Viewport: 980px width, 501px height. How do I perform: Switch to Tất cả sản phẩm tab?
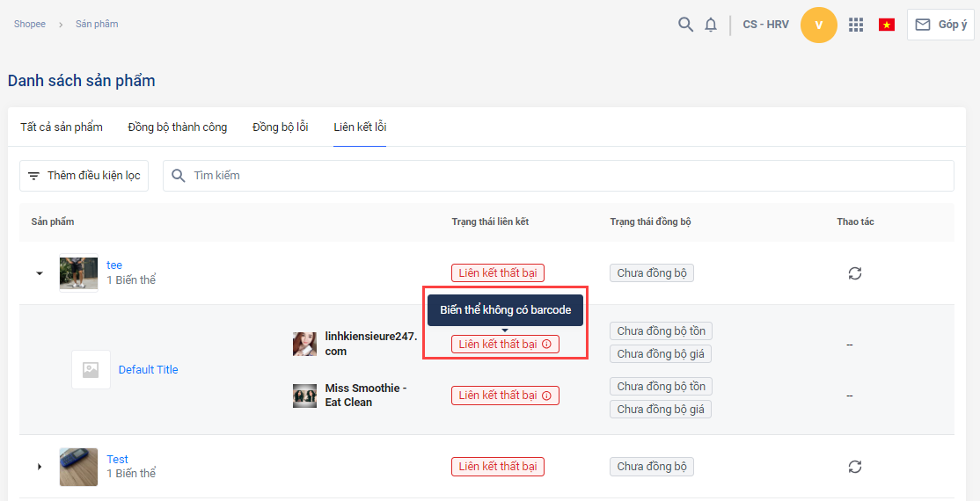[x=62, y=127]
